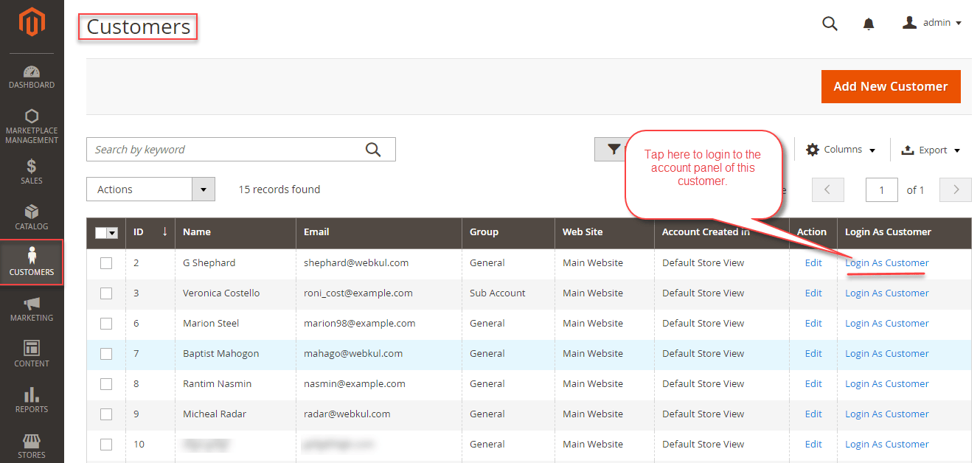
Task: Select the checkbox for Rantim Nasmin
Action: (x=106, y=384)
